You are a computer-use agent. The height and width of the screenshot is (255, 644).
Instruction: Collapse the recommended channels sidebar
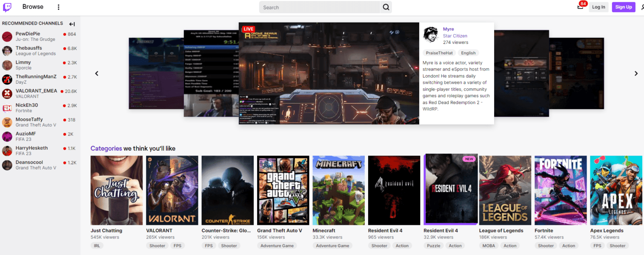tap(72, 24)
